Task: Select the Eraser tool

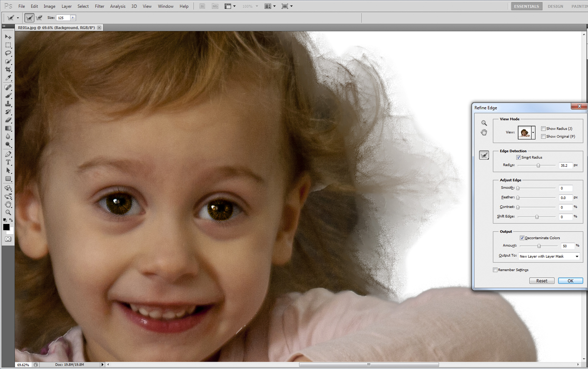Action: click(8, 120)
